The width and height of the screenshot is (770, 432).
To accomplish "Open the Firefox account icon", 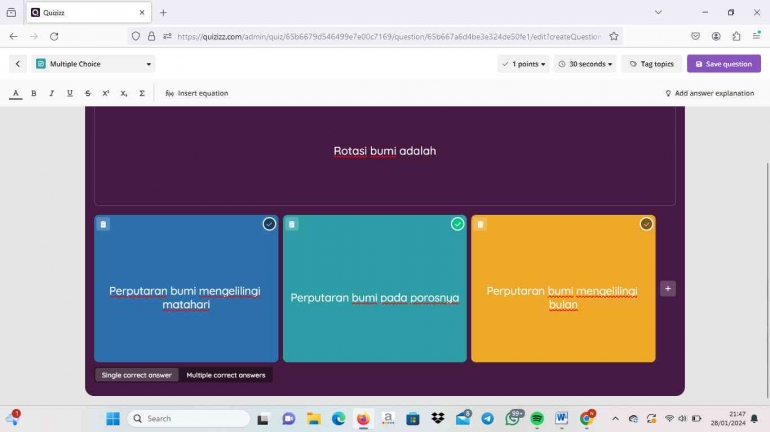I will [716, 36].
